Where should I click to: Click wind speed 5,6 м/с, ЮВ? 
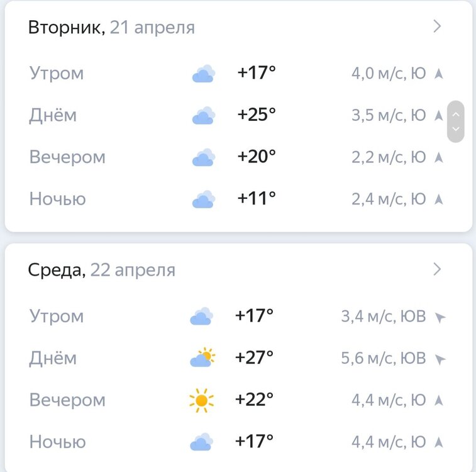(x=384, y=358)
